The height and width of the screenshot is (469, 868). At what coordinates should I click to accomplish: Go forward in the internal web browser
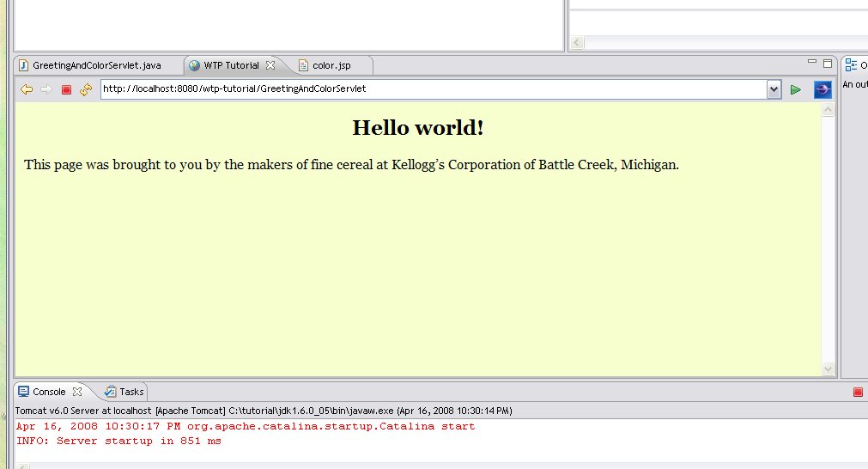[46, 89]
